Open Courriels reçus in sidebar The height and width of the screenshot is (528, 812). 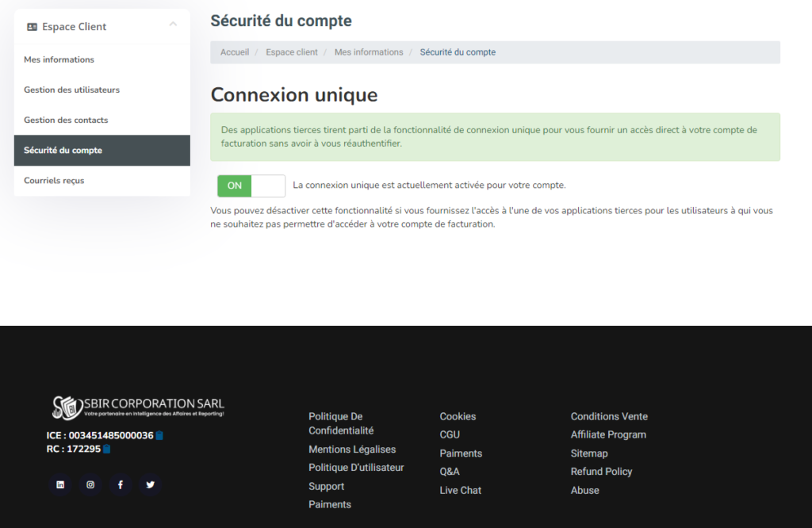pos(54,180)
